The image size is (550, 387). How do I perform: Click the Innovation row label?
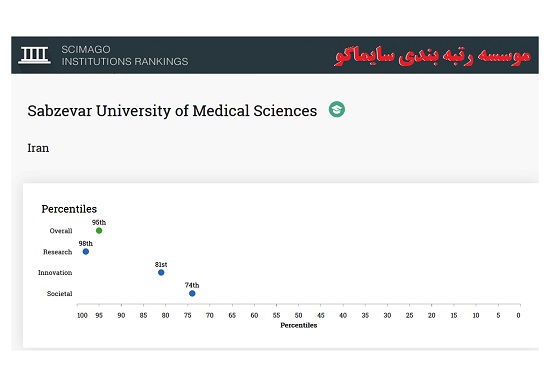coord(55,273)
